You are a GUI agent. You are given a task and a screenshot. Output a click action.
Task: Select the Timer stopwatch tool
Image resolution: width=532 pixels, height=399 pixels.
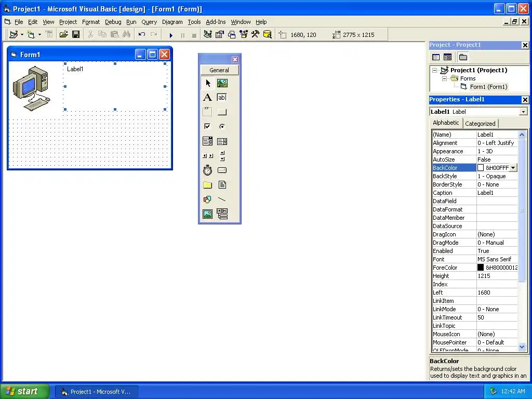click(x=208, y=170)
